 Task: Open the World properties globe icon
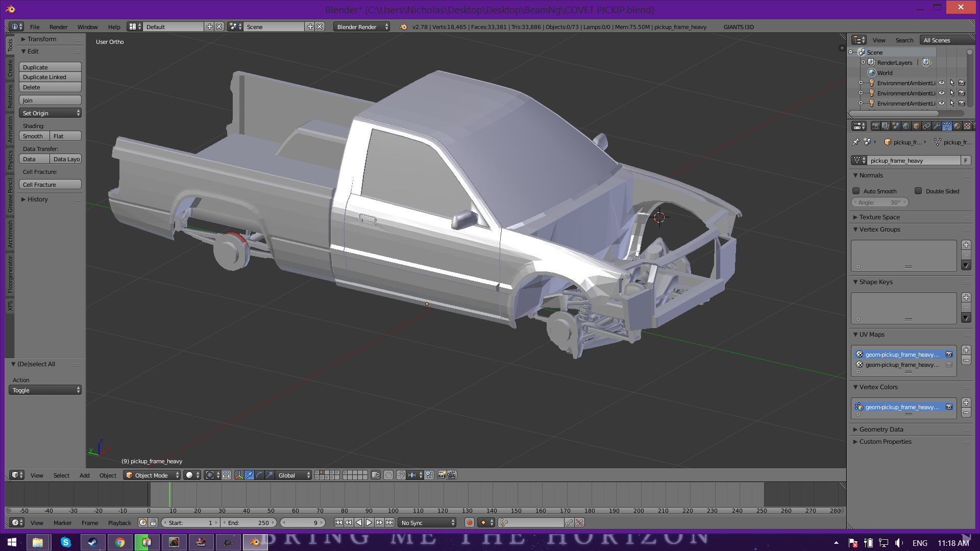point(906,126)
